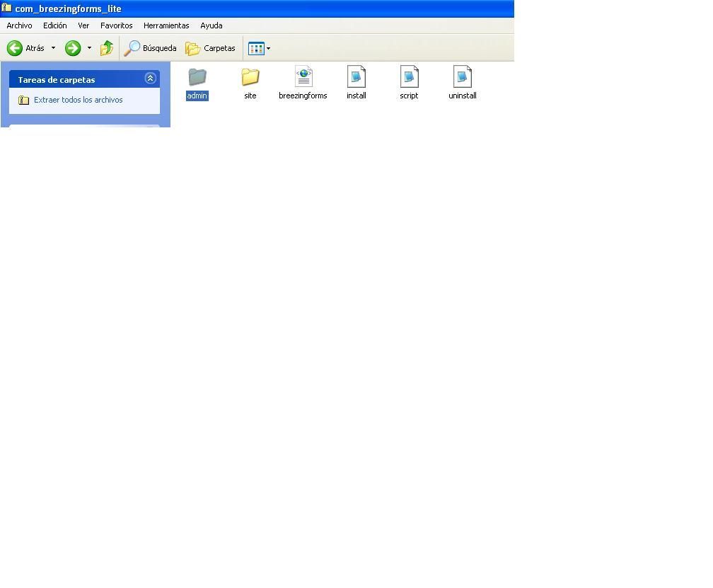Click the install file name label
The image size is (713, 588).
click(356, 96)
